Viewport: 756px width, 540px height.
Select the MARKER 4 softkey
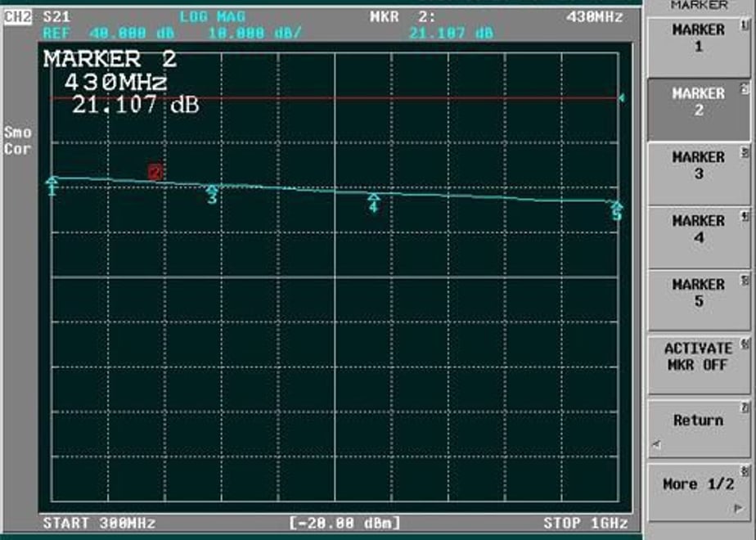tap(698, 237)
